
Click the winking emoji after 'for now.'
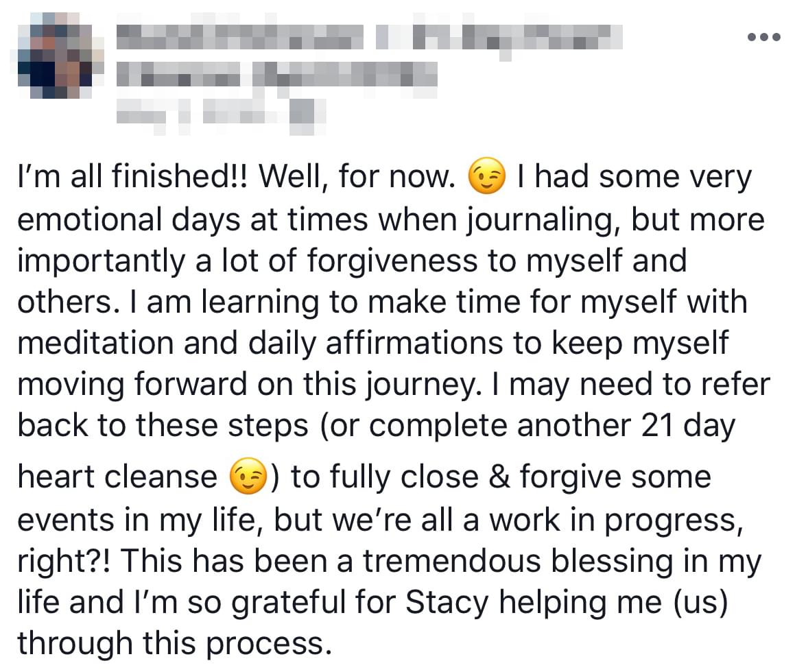486,176
